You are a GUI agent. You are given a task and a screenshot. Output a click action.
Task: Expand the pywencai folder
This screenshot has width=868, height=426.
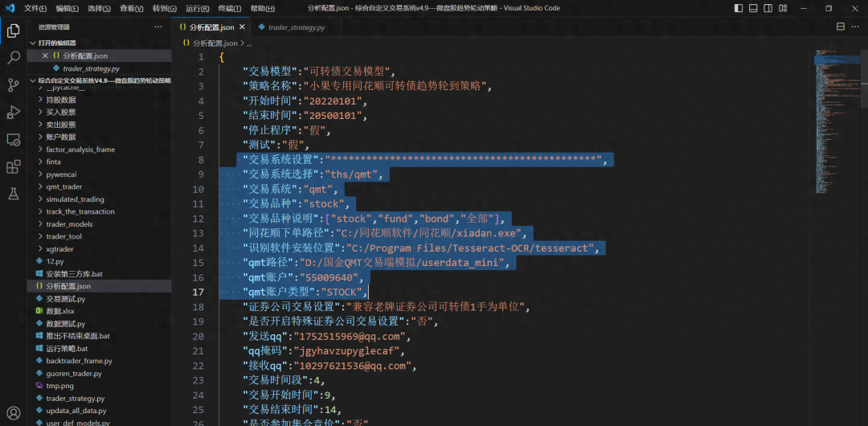[x=100, y=174]
